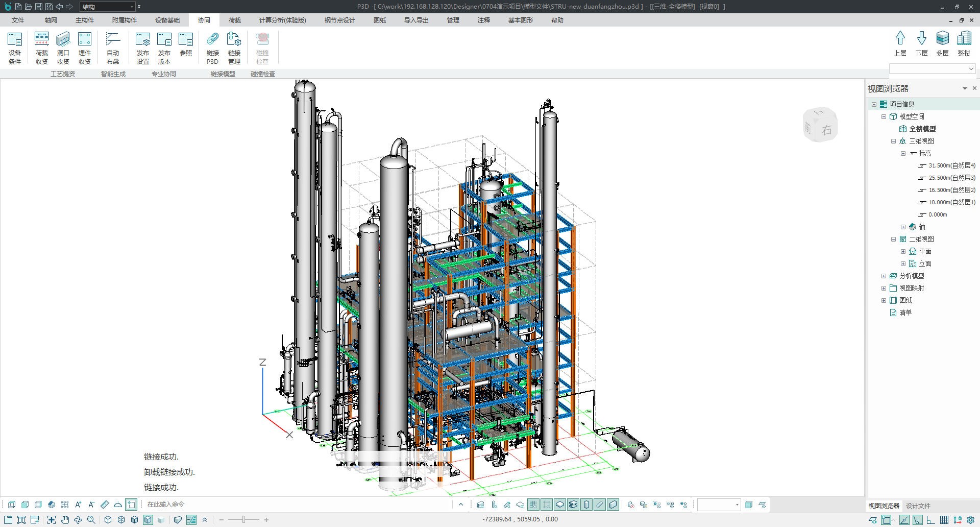Switch to 设计文件 panel tab

pos(918,506)
